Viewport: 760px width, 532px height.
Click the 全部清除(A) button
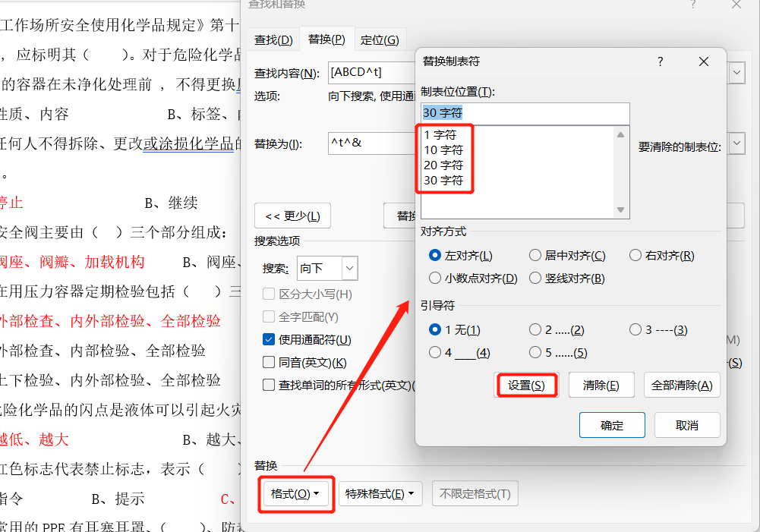pos(682,386)
